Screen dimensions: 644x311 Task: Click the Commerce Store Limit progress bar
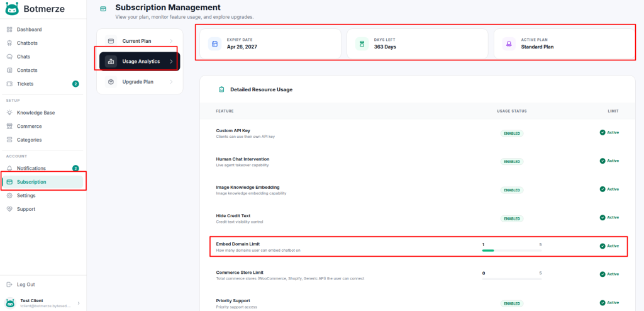512,278
